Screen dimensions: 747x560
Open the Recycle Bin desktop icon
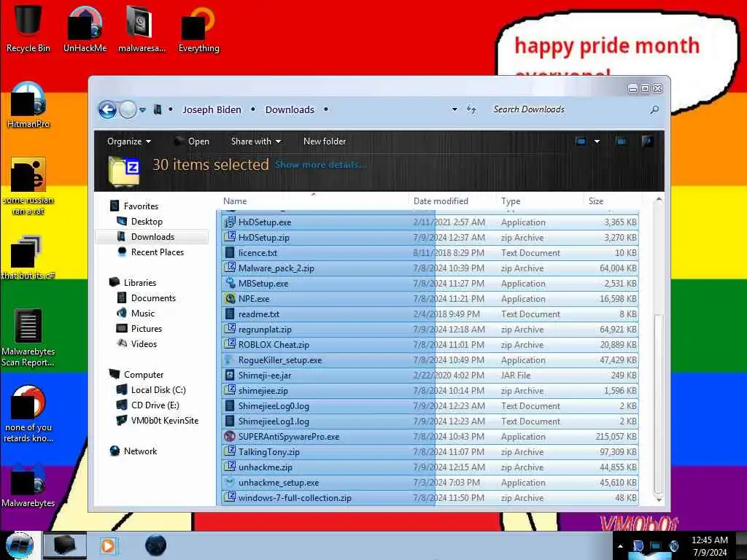click(28, 28)
